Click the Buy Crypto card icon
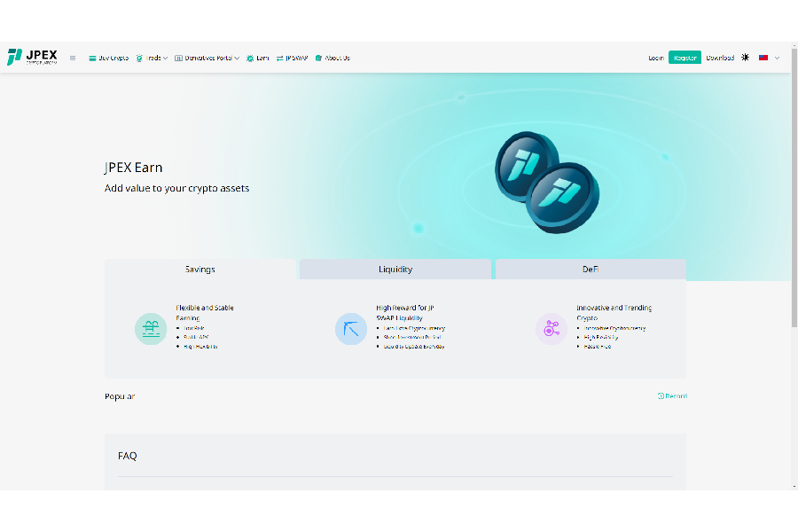The image size is (798, 532). click(92, 58)
